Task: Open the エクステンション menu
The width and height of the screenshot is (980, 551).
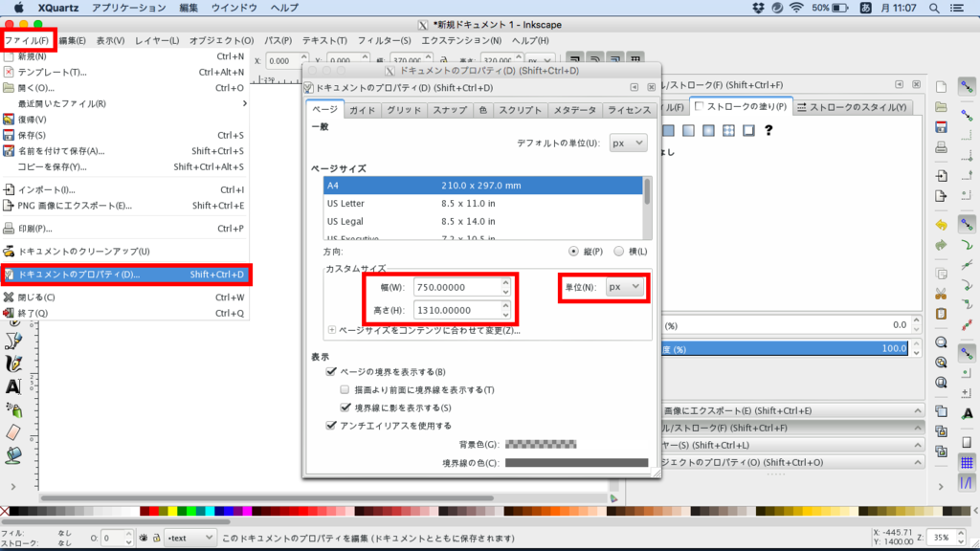Action: click(461, 40)
